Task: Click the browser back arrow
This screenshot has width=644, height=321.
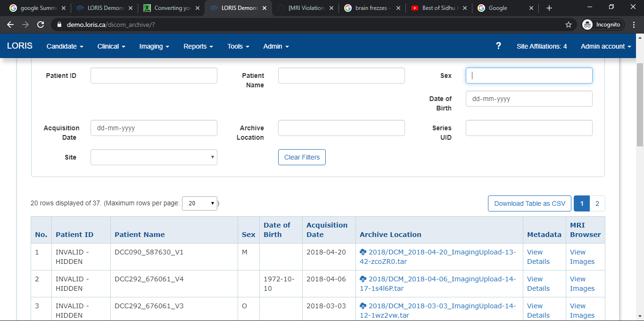Action: (x=10, y=24)
